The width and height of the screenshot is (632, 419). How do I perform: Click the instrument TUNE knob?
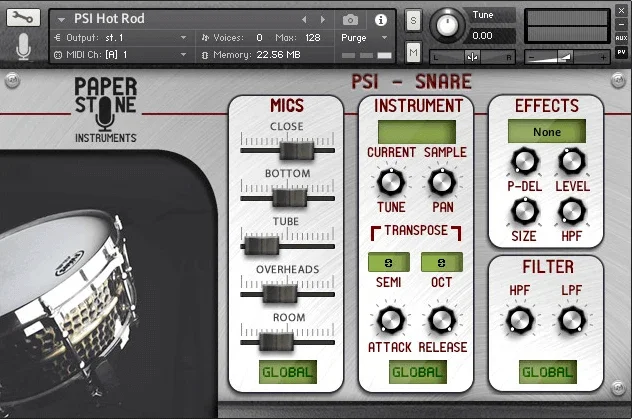[391, 181]
